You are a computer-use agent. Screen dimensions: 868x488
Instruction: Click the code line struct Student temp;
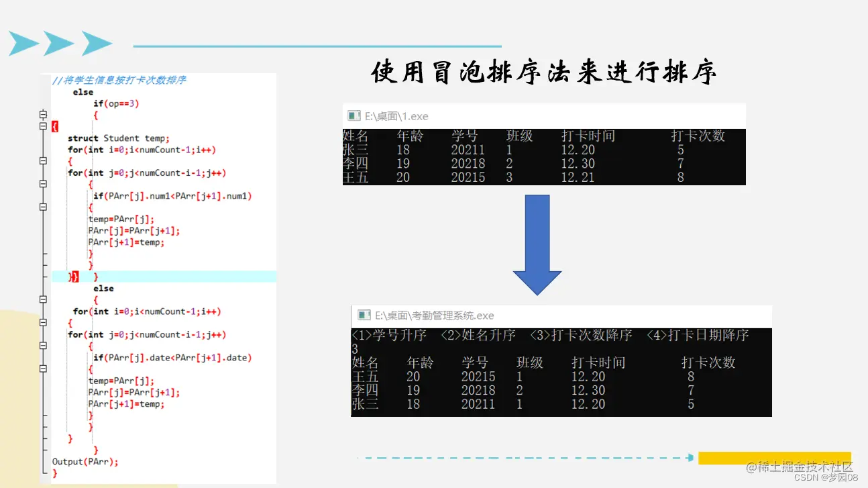click(x=119, y=138)
